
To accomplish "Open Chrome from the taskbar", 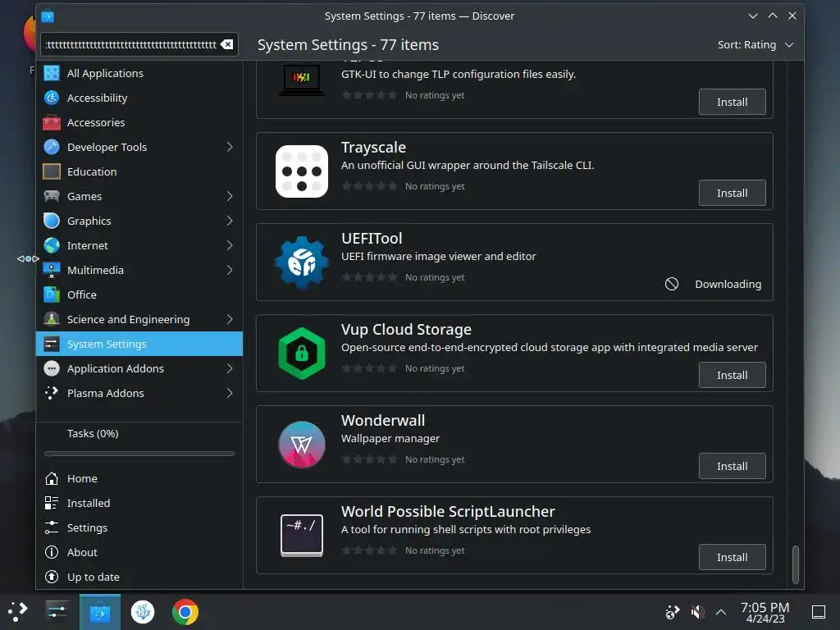I will pos(185,611).
